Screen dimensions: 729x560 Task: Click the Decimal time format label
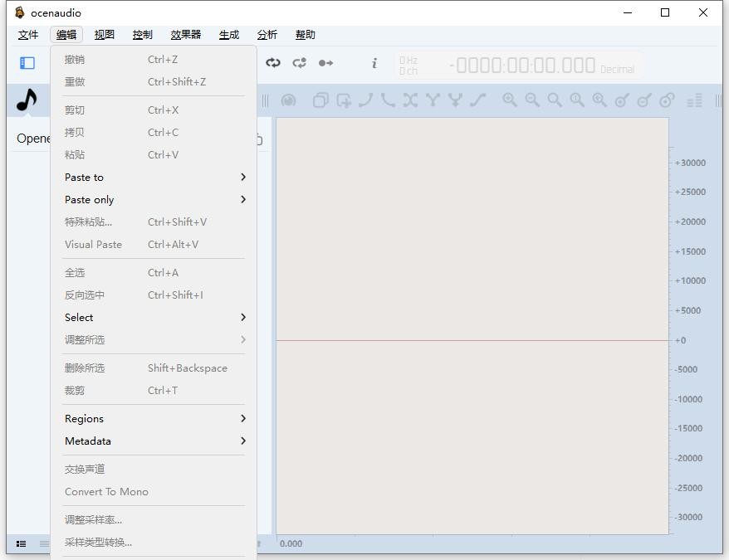[x=617, y=70]
